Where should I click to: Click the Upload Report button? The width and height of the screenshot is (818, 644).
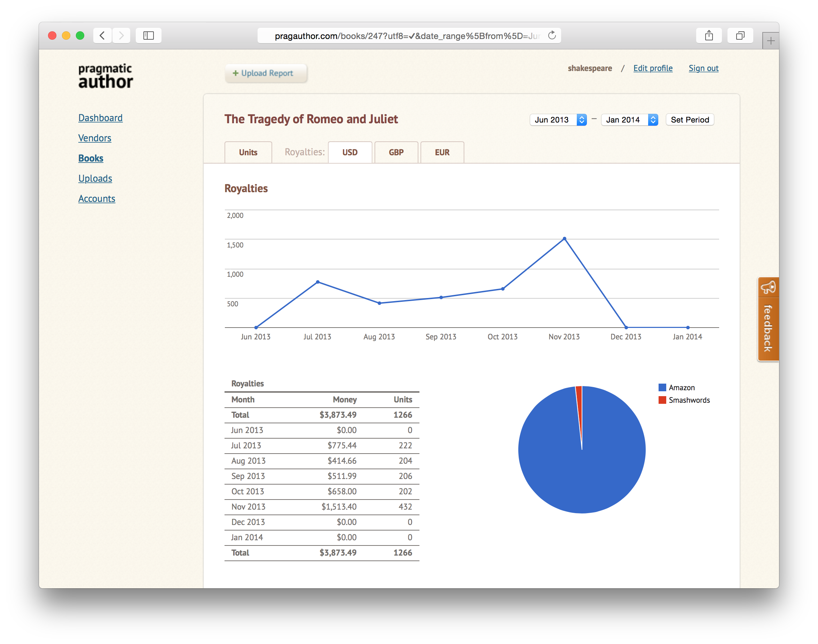coord(266,73)
